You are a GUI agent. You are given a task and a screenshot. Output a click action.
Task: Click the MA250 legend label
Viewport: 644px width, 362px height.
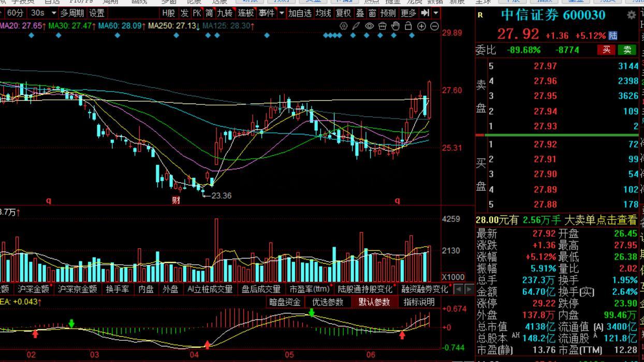click(174, 25)
